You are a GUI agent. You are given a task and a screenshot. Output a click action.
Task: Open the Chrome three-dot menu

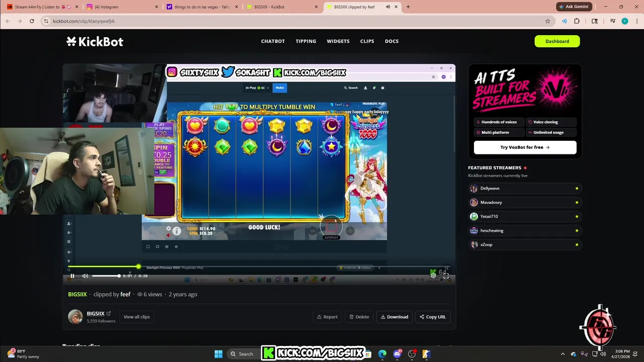click(636, 21)
